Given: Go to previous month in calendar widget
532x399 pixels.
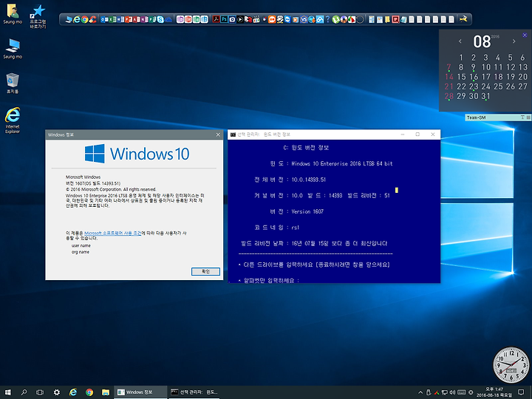Looking at the screenshot, I should 460,41.
